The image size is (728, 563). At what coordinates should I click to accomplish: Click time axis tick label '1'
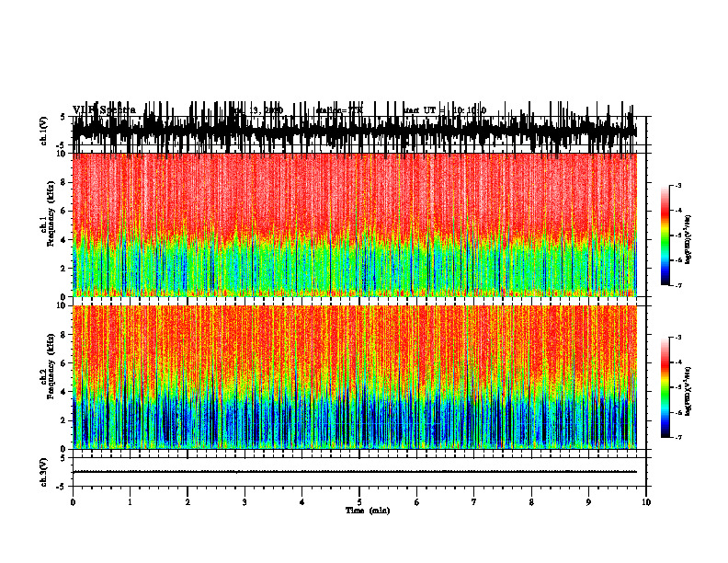[130, 502]
